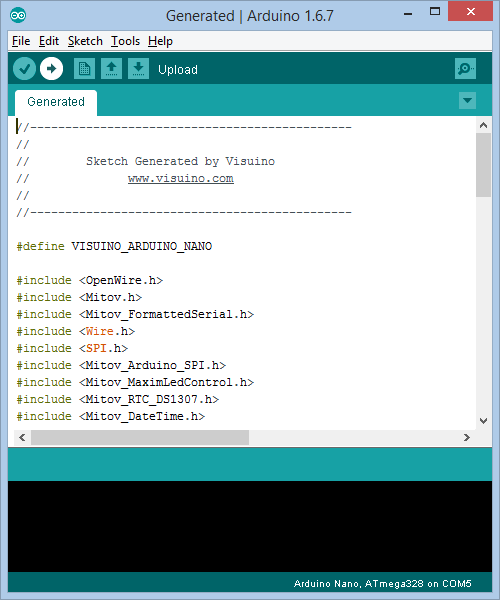This screenshot has height=600, width=500.
Task: Open the Serial Monitor magnifier icon
Action: (465, 69)
